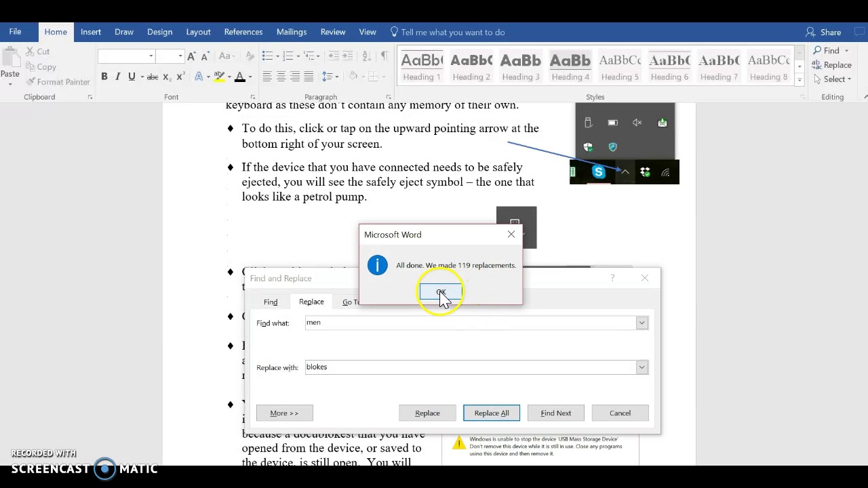Image resolution: width=868 pixels, height=488 pixels.
Task: Open the Paragraph settings dialog launcher
Action: [x=389, y=98]
